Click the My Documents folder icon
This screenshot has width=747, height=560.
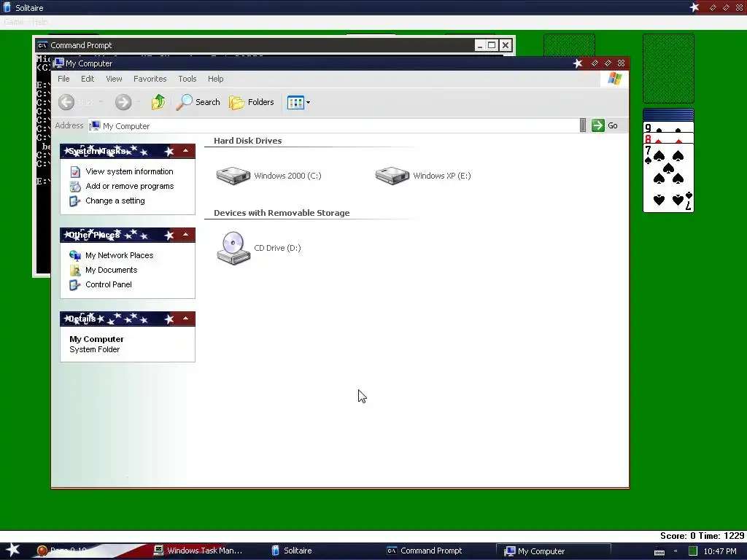point(75,270)
